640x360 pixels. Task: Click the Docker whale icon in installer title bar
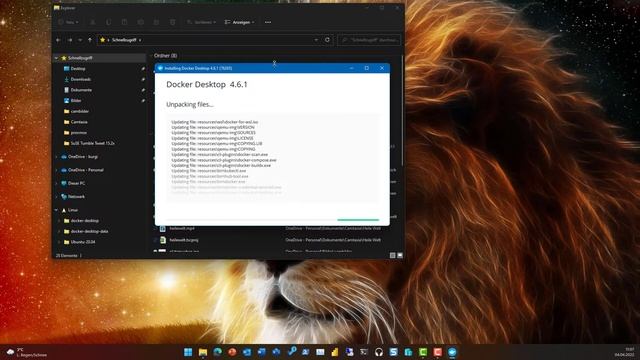coord(160,68)
